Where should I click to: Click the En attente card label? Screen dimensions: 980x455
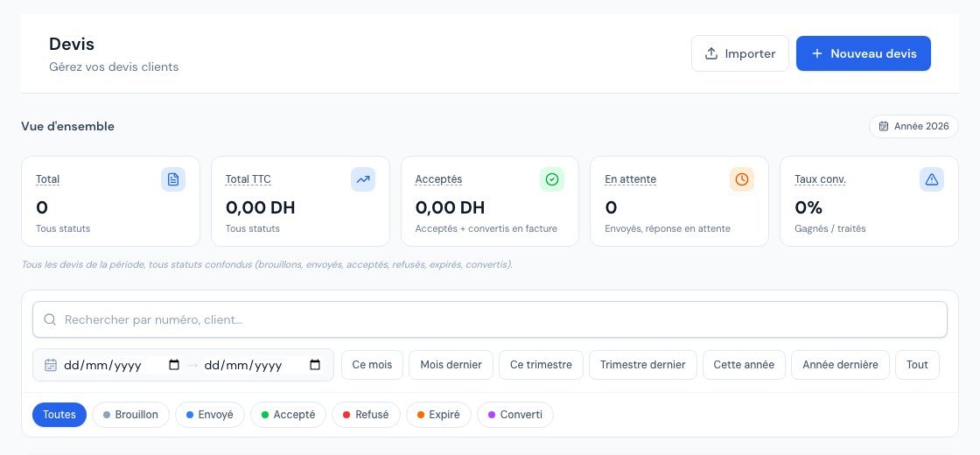tap(631, 179)
